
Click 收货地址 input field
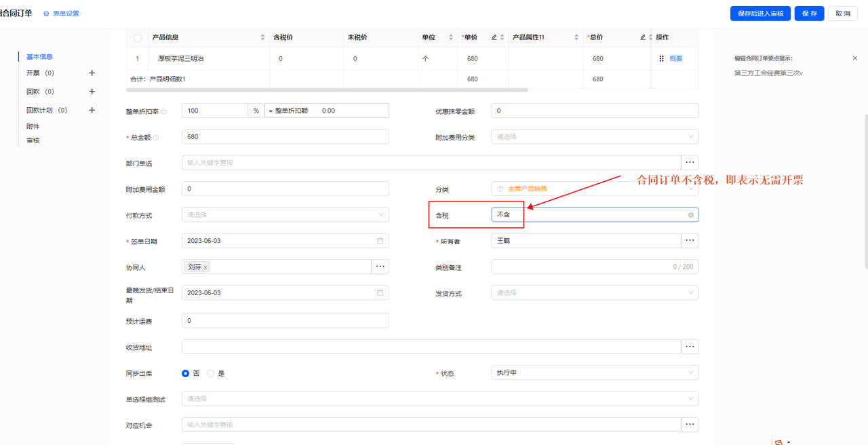point(431,347)
